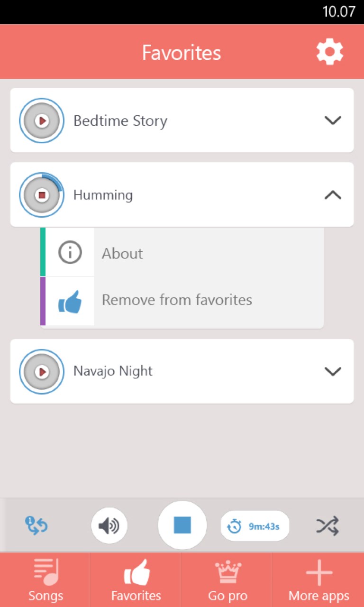Toggle the repeat-one loop mode
This screenshot has width=364, height=607.
click(x=36, y=526)
